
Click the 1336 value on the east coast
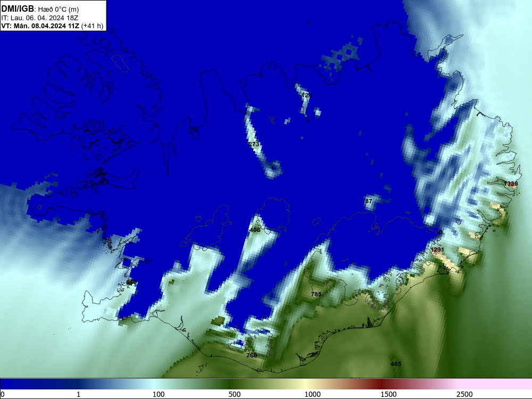511,184
